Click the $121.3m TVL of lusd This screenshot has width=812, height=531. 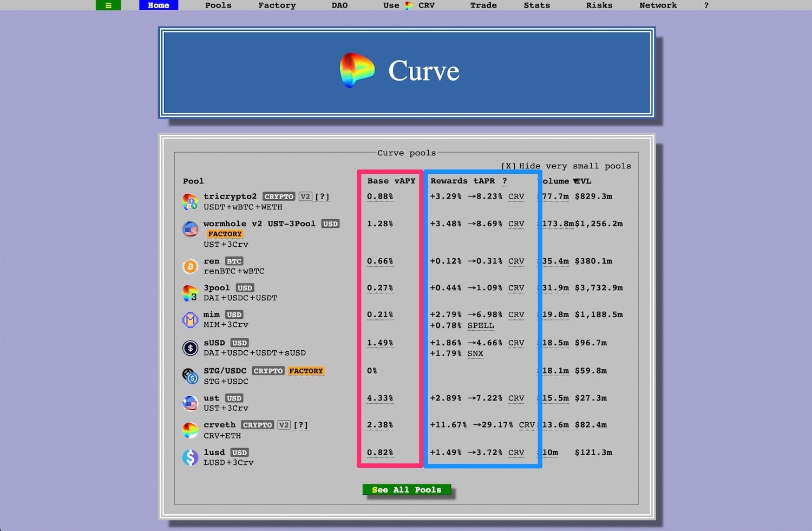(593, 453)
